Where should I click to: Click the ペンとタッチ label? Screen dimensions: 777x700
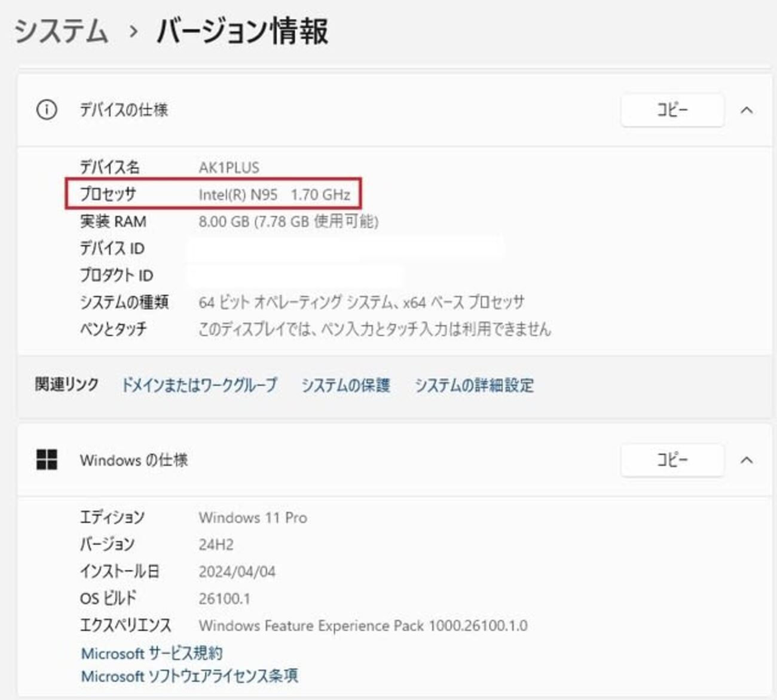click(x=114, y=329)
